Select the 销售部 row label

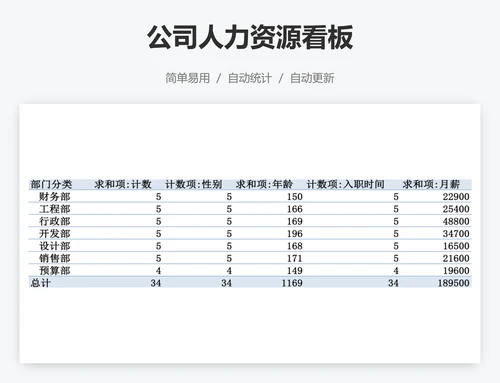point(55,258)
